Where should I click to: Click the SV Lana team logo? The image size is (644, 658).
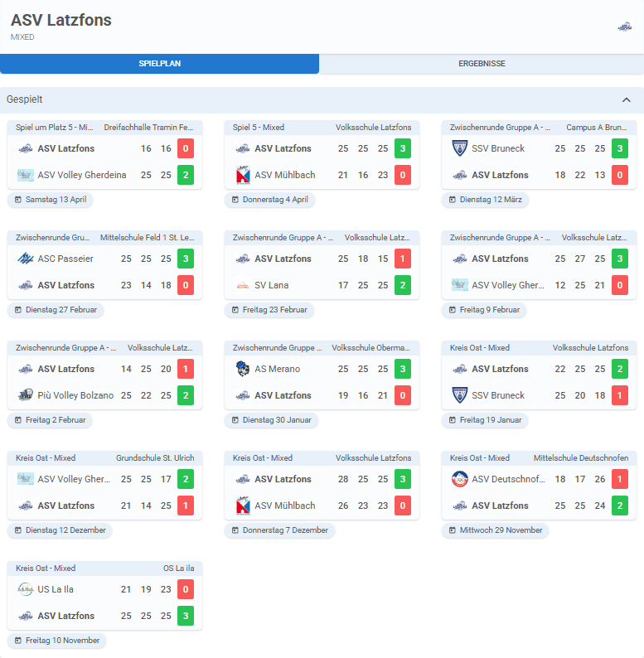243,285
